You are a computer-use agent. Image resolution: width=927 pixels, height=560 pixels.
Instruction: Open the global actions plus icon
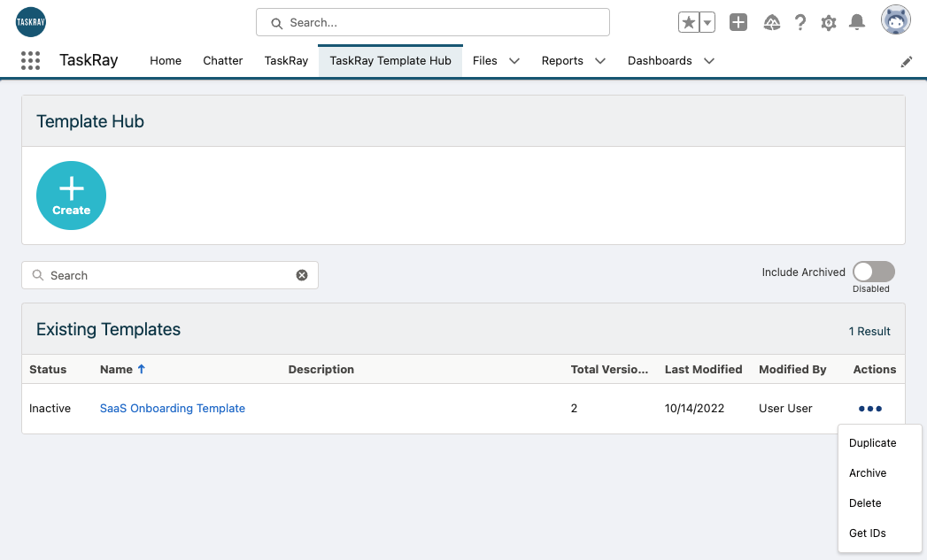coord(738,22)
